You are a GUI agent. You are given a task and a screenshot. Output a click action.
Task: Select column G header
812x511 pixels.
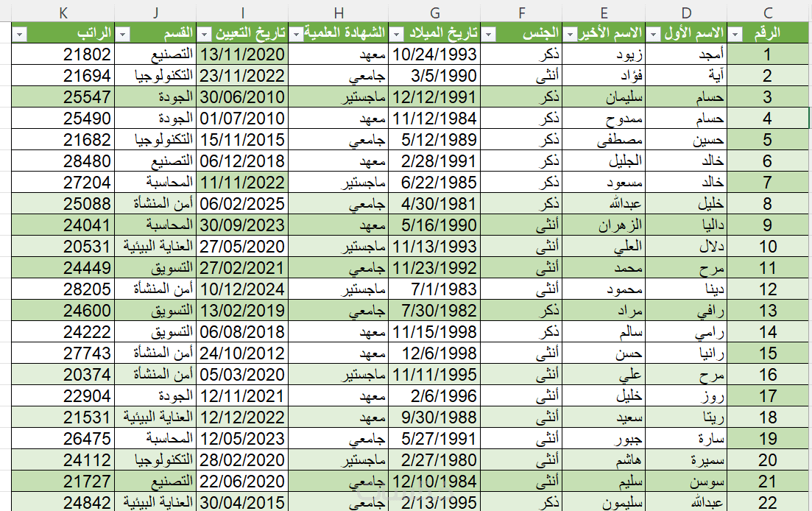pyautogui.click(x=435, y=13)
